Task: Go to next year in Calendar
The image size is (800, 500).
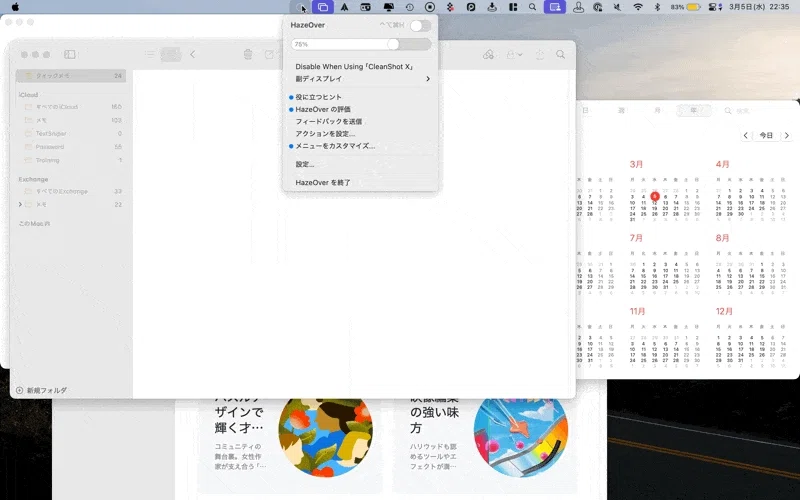Action: (x=787, y=135)
